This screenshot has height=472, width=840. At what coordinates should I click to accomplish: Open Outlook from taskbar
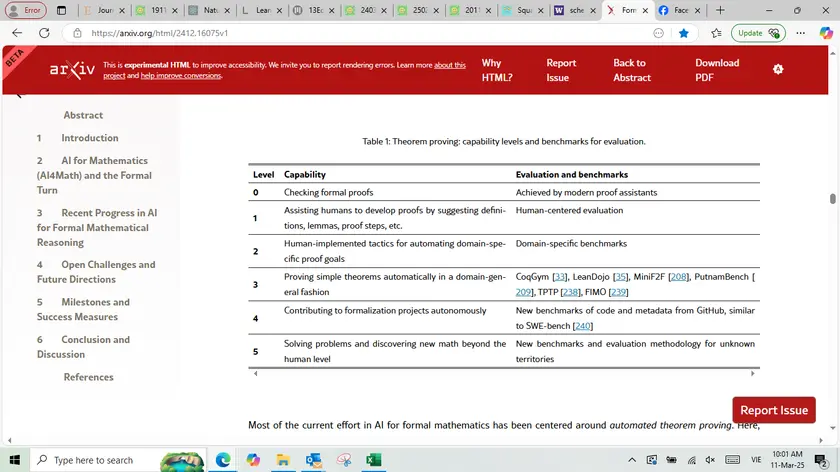point(313,460)
